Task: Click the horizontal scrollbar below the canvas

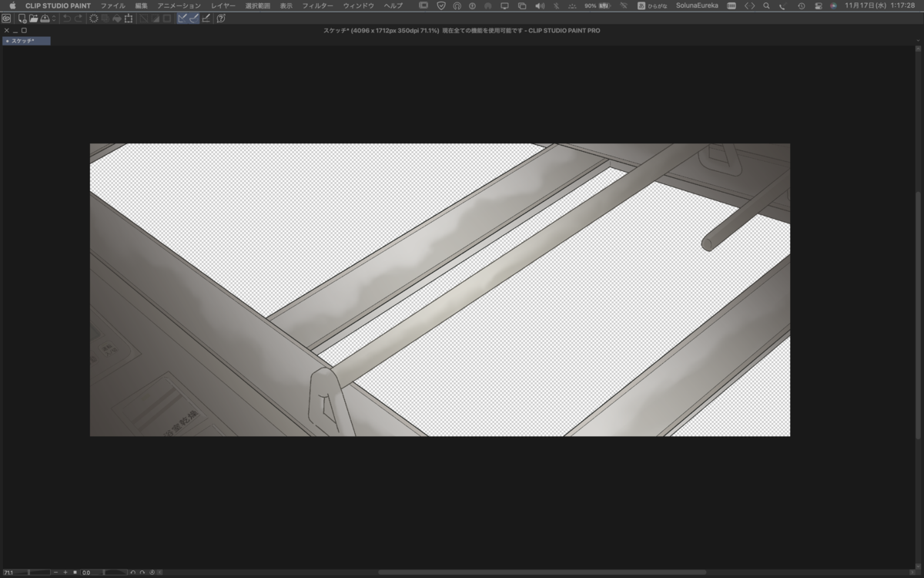Action: click(542, 572)
